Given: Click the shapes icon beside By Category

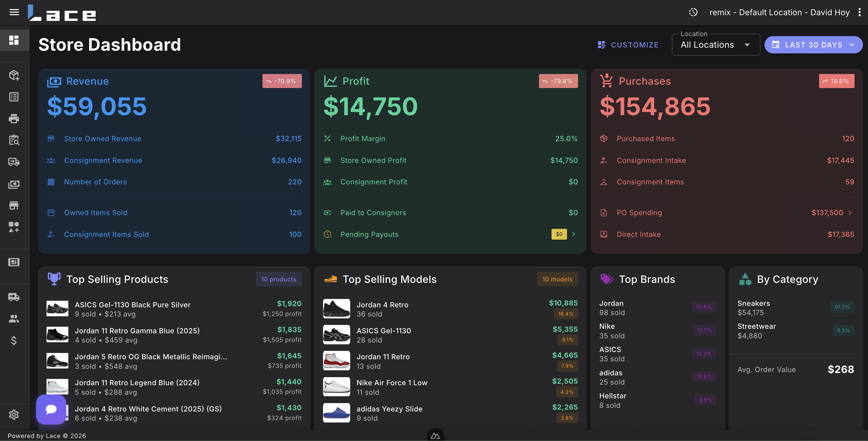Looking at the screenshot, I should pos(745,279).
